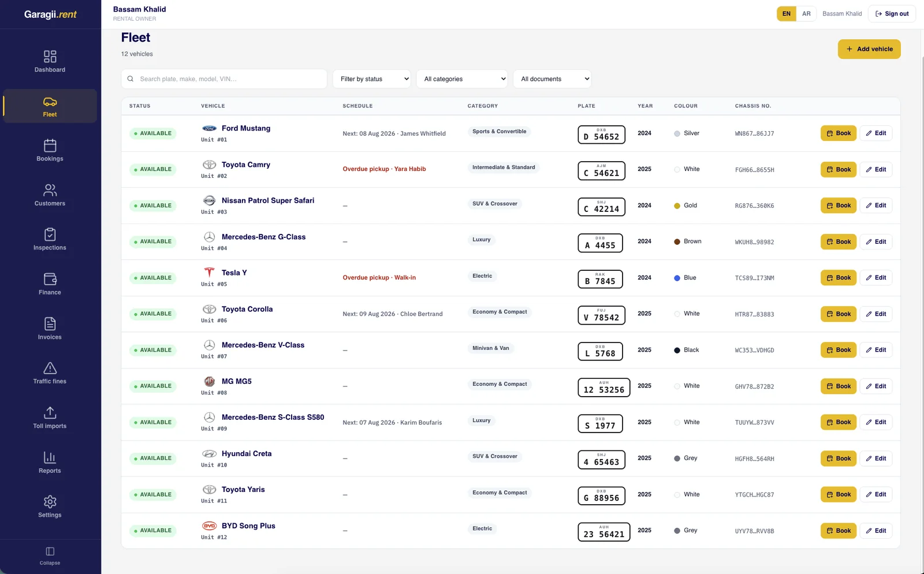Open the All categories dropdown
This screenshot has width=924, height=574.
(462, 79)
